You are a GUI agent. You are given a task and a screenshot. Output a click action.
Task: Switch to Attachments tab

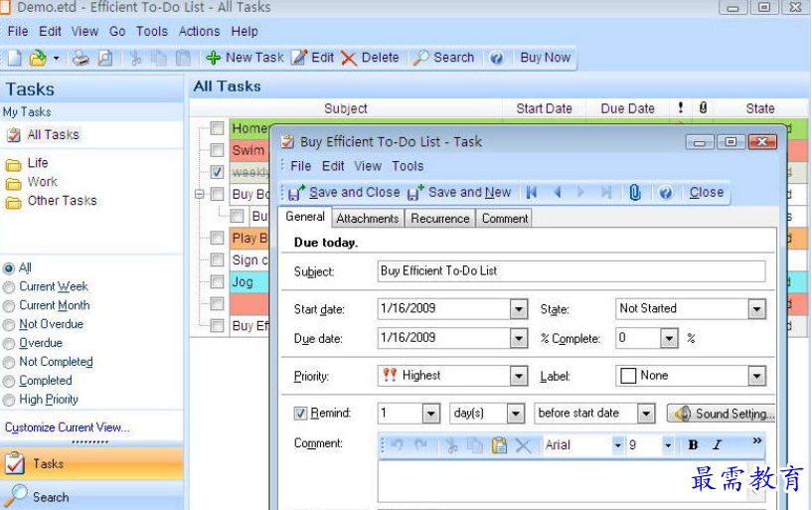pos(368,219)
